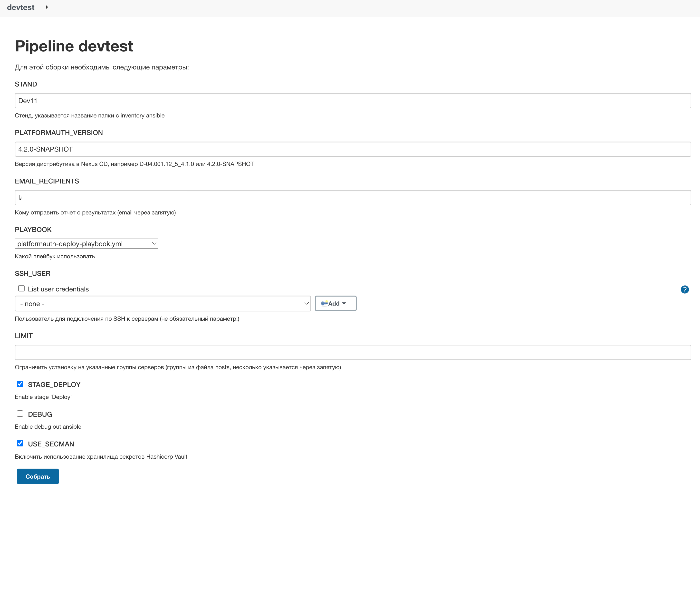This screenshot has height=598, width=700.
Task: Click the DEBUG label text
Action: [40, 414]
